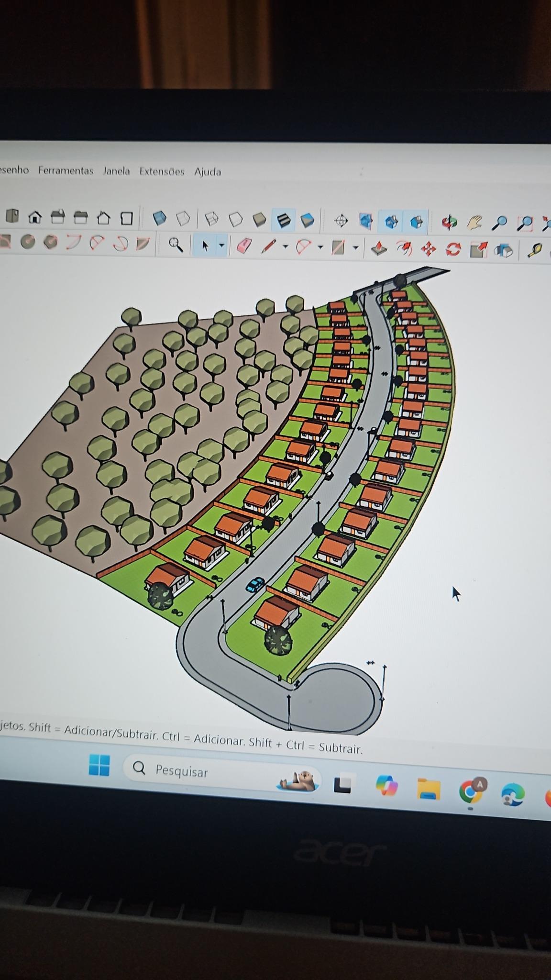This screenshot has width=551, height=980.
Task: Open Google Chrome from the taskbar
Action: [472, 791]
